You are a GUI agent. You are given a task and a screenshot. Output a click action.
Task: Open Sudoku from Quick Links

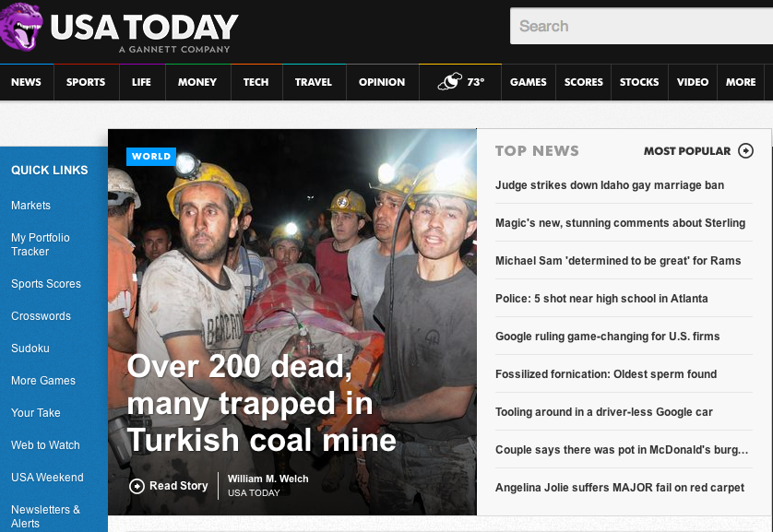coord(30,349)
